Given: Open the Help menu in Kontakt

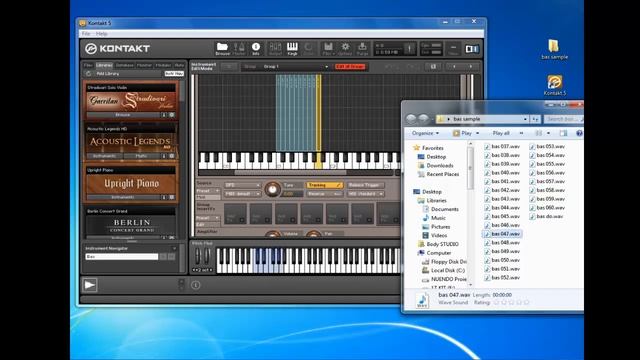Looking at the screenshot, I should [102, 34].
